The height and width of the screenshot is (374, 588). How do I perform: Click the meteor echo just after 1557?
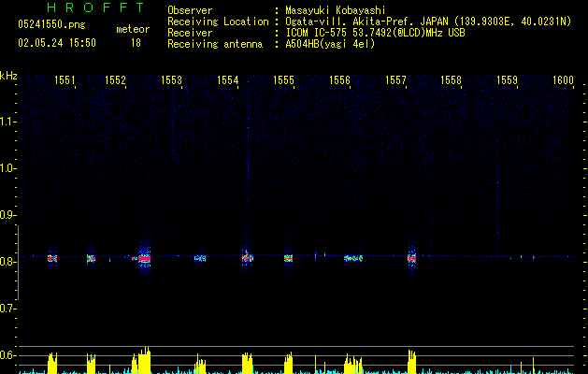[411, 258]
